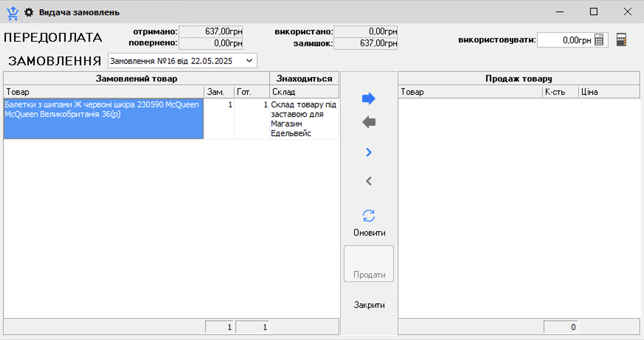
Task: Click the shopping cart icon in title bar
Action: (x=13, y=13)
